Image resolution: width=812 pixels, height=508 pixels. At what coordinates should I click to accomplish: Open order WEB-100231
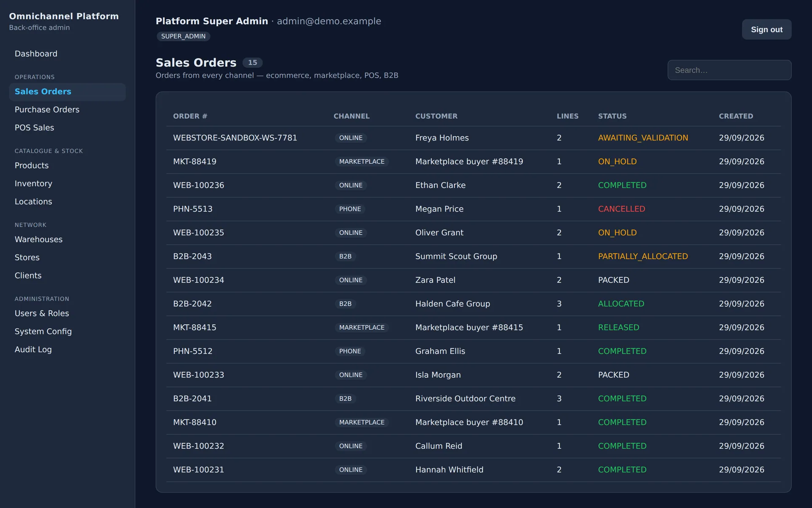[198, 470]
